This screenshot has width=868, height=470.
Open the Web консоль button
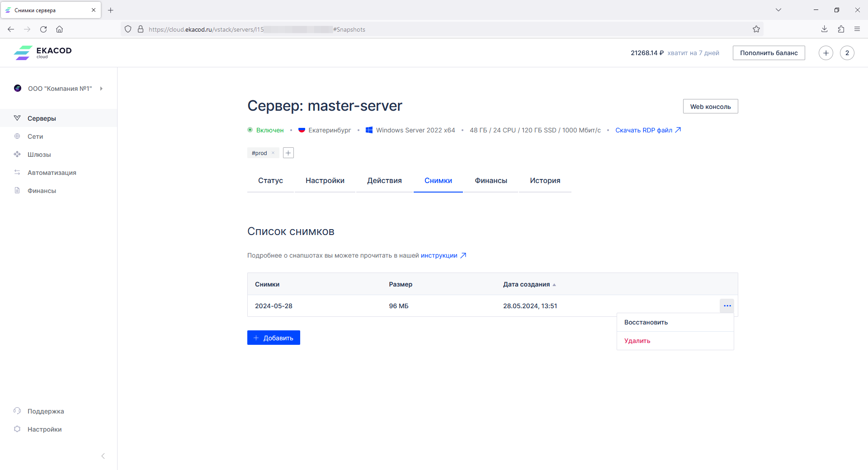[x=710, y=107]
